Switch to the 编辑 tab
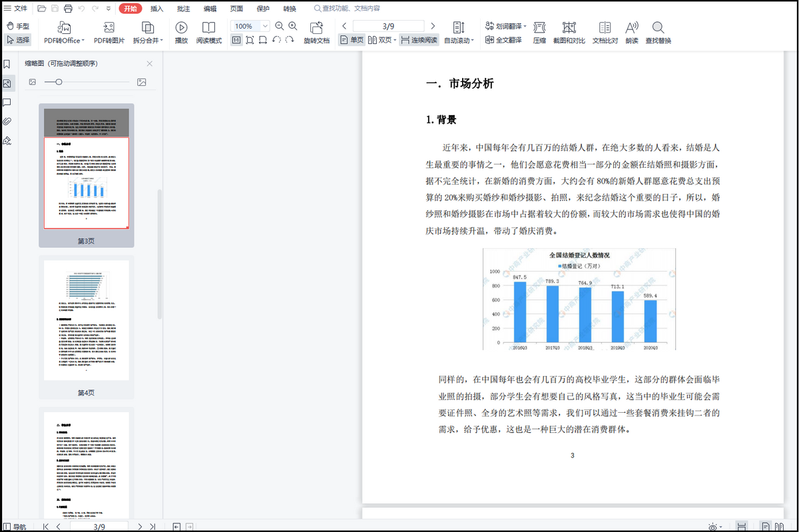 pyautogui.click(x=210, y=9)
